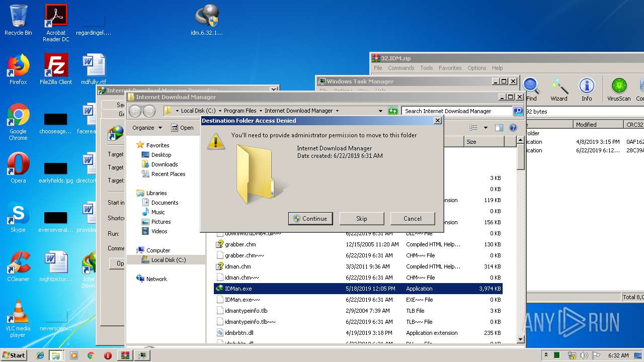Close the Destination Folder Access Denied dialog

point(437,121)
